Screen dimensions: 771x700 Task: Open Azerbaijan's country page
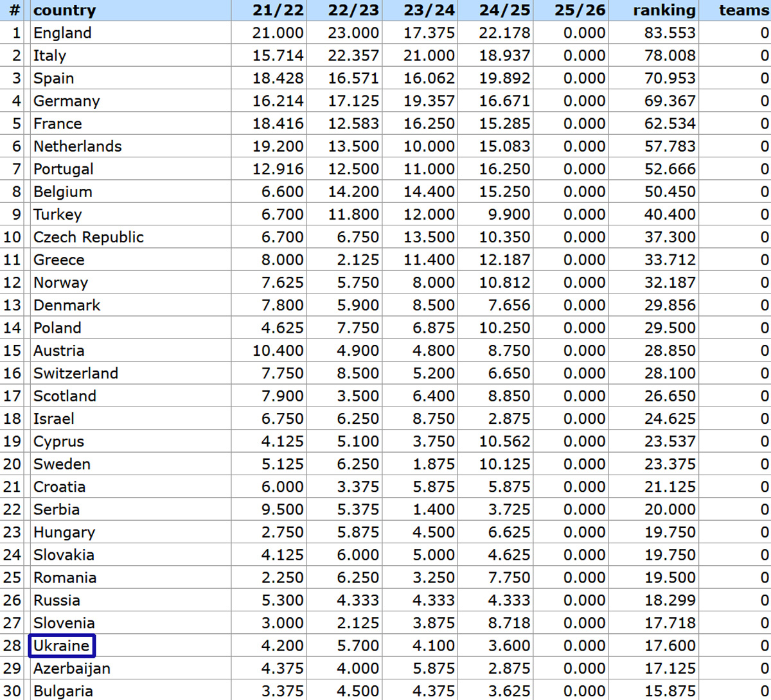[x=72, y=669]
